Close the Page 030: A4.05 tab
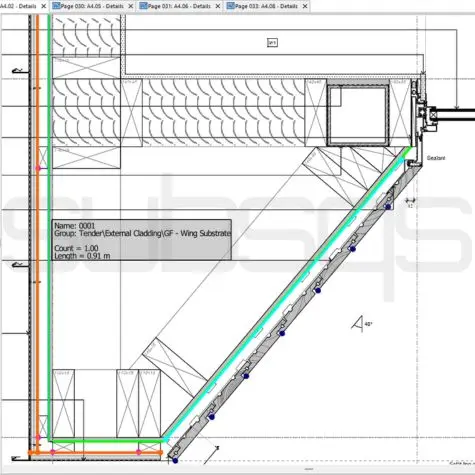Viewport: 475px width, 475px height. tap(131, 6)
